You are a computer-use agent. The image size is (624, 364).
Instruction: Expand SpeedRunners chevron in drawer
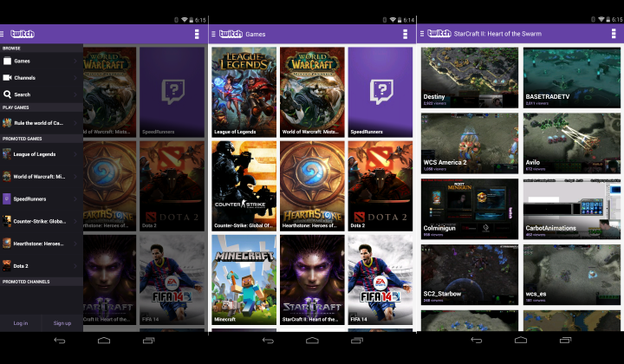coord(75,198)
